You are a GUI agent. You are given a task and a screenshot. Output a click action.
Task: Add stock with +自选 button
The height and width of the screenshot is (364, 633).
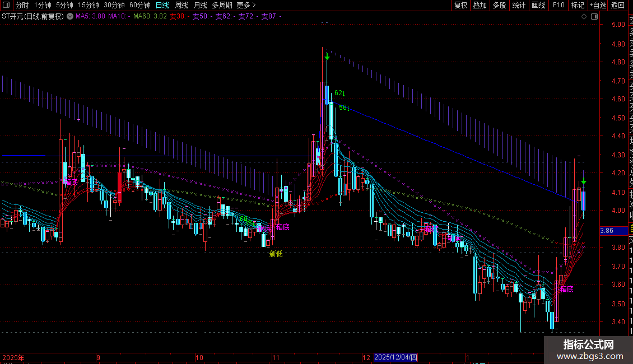coord(598,5)
